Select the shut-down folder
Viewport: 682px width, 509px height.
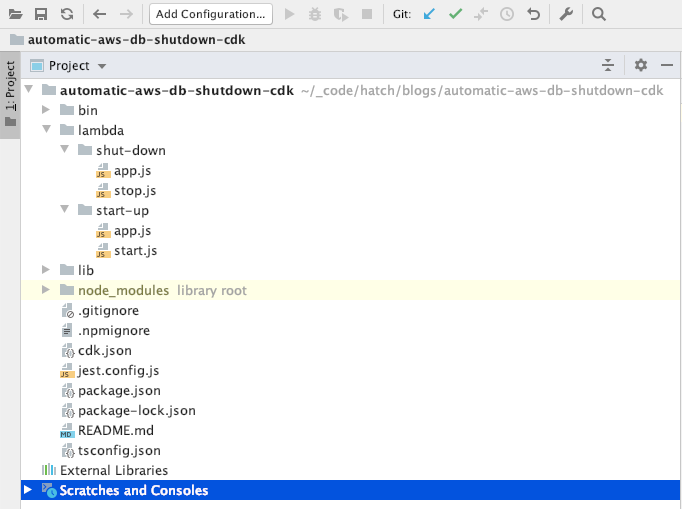pos(350,151)
